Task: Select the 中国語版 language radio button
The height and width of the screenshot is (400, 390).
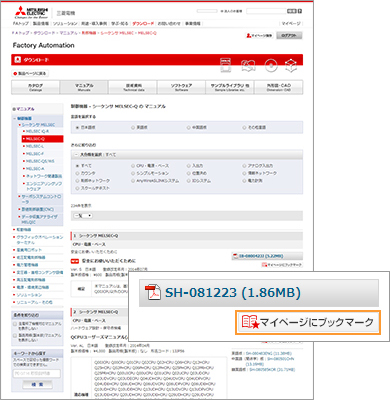Action: [189, 127]
